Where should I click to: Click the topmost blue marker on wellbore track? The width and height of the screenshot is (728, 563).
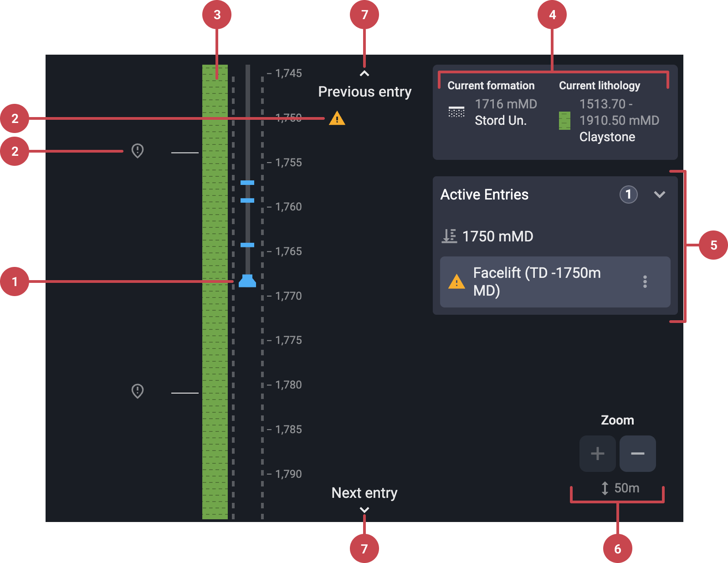click(x=247, y=183)
